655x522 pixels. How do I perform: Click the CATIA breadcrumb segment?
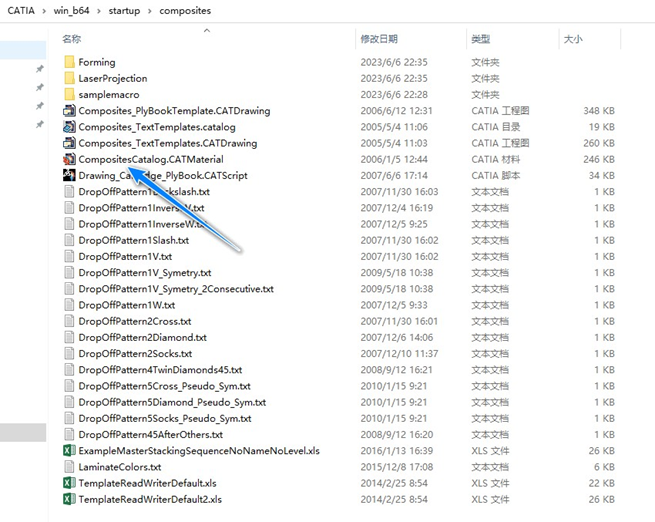21,10
